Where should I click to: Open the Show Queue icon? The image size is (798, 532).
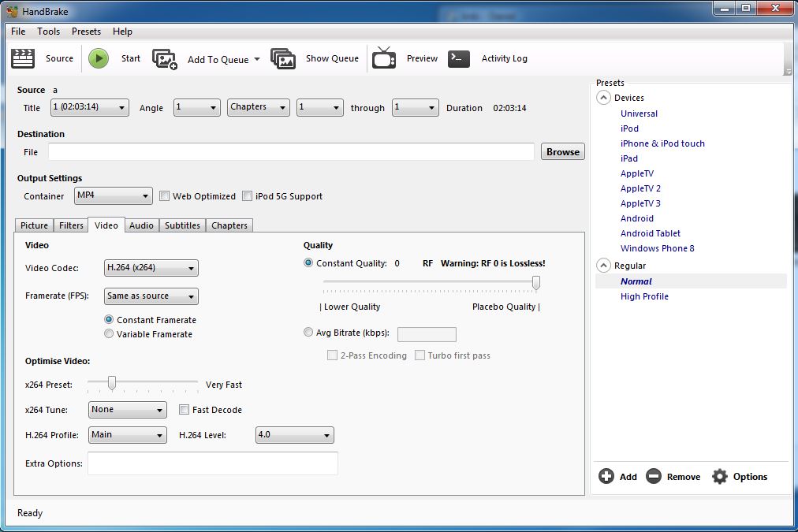(x=283, y=58)
